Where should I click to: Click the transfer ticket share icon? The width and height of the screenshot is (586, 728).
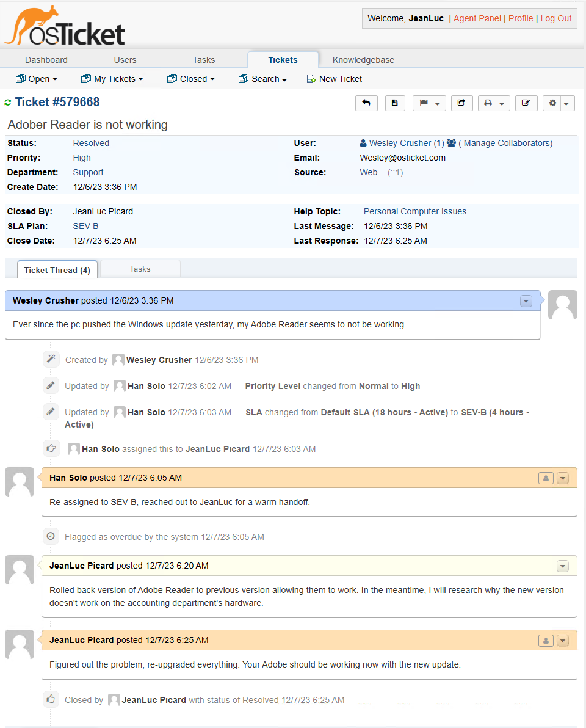tap(461, 103)
